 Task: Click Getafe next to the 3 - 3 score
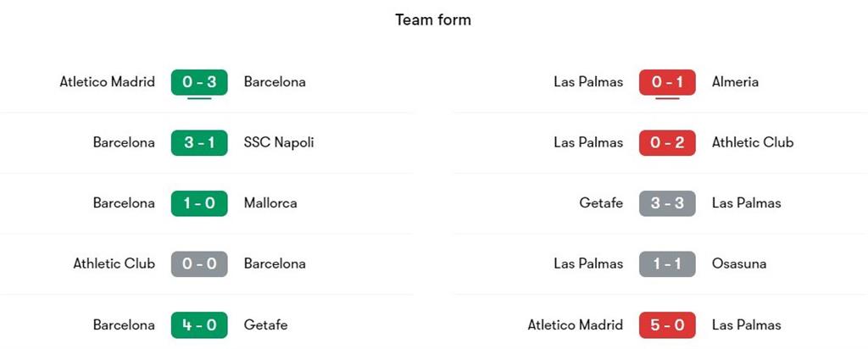tap(601, 203)
